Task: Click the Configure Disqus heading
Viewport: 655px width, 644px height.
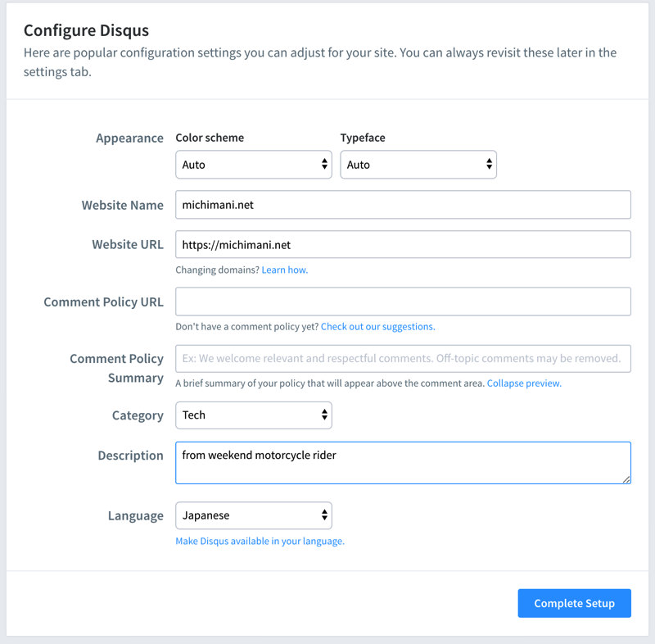Action: pos(86,29)
